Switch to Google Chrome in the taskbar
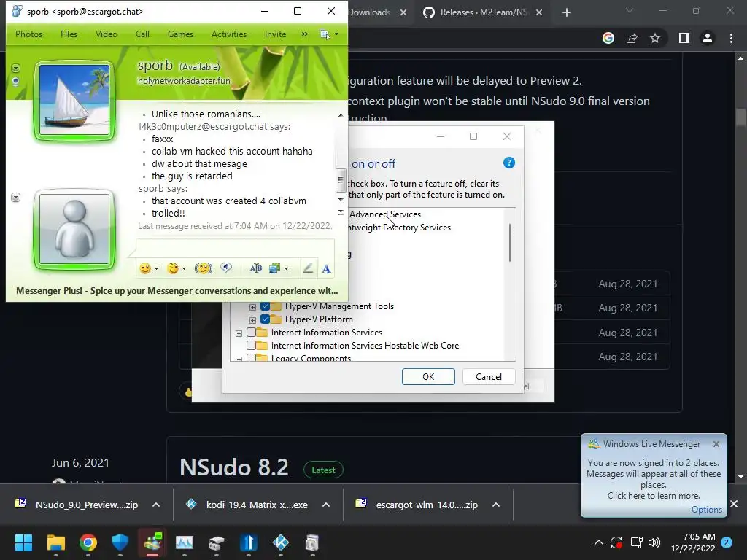747x560 pixels. [88, 542]
